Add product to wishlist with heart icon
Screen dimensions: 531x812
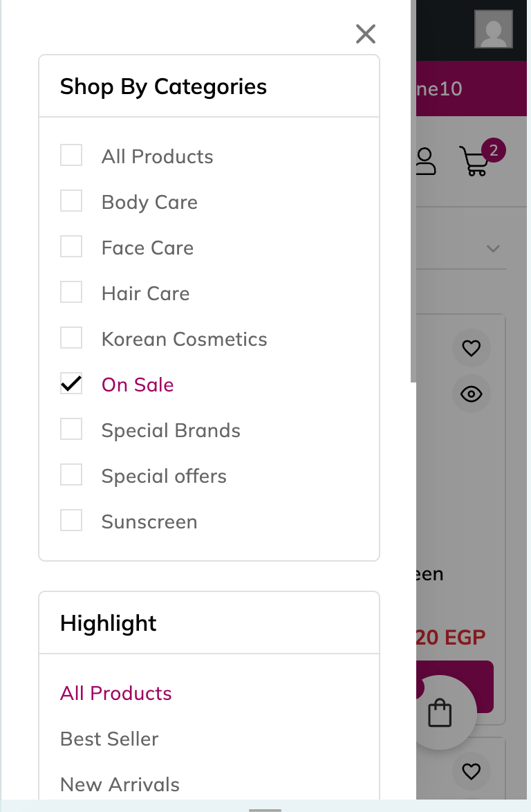coord(471,348)
